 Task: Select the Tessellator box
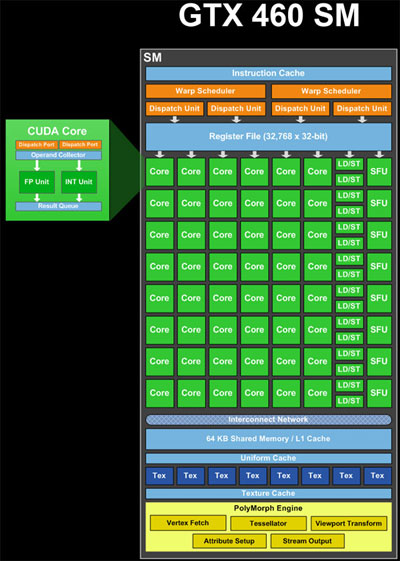coord(268,523)
